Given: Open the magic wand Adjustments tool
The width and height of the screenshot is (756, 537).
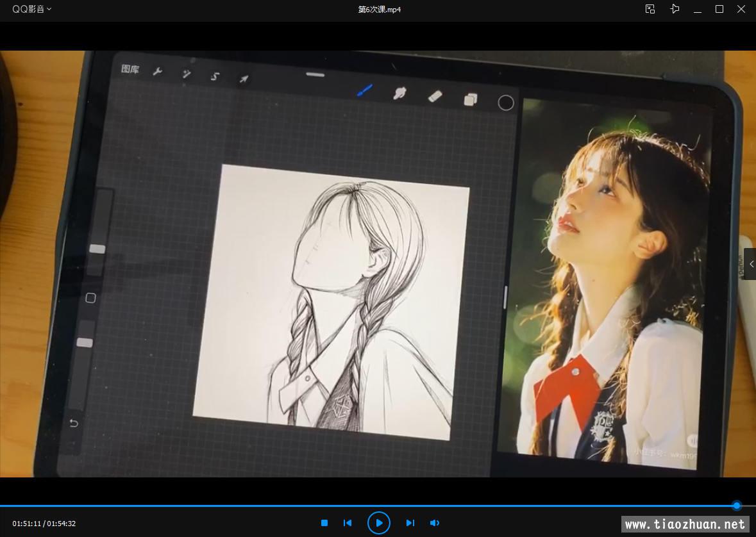Looking at the screenshot, I should point(187,74).
